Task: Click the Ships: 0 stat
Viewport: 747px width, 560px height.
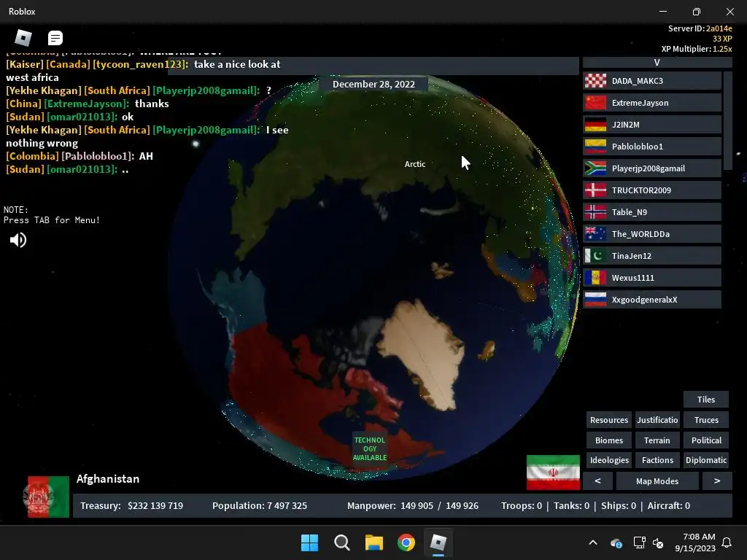Action: pos(619,506)
